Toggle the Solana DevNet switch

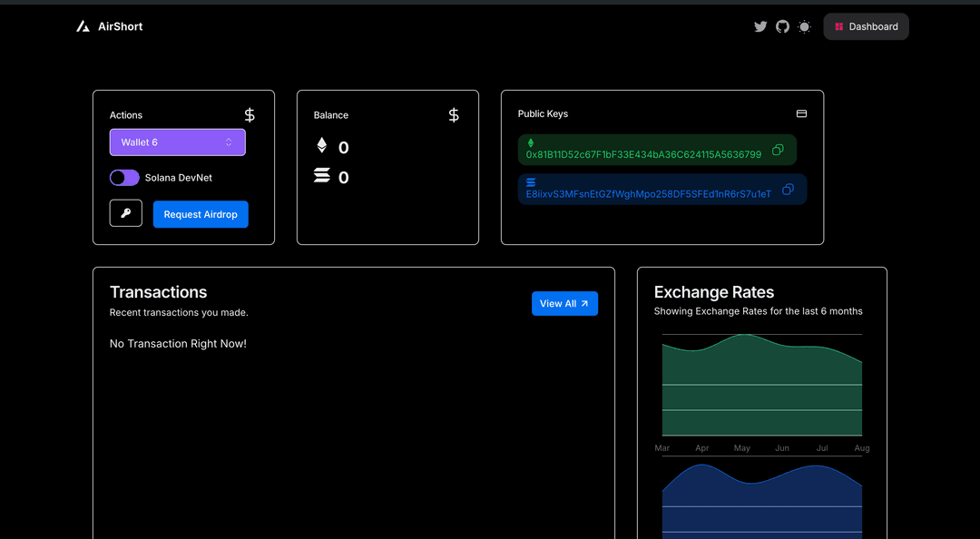click(124, 178)
